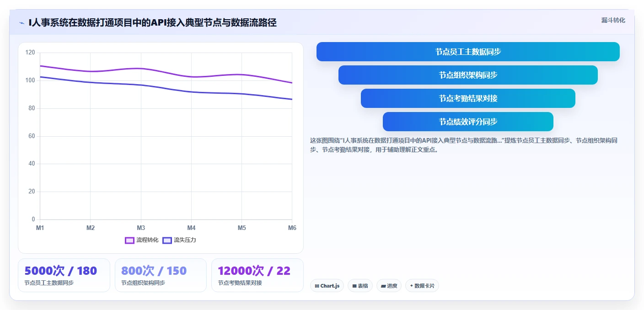Click the lightning icon beside the title
Image resolution: width=644 pixels, height=310 pixels.
[x=21, y=23]
